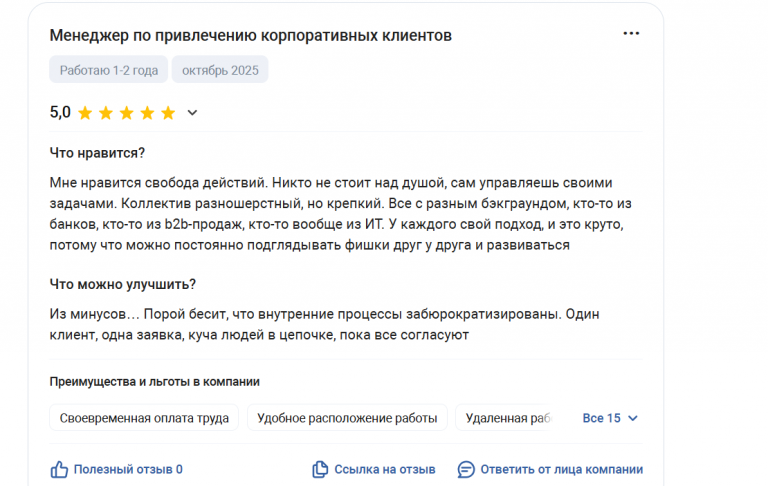Click "Ответить от лица компании"
This screenshot has height=486, width=768.
(561, 469)
